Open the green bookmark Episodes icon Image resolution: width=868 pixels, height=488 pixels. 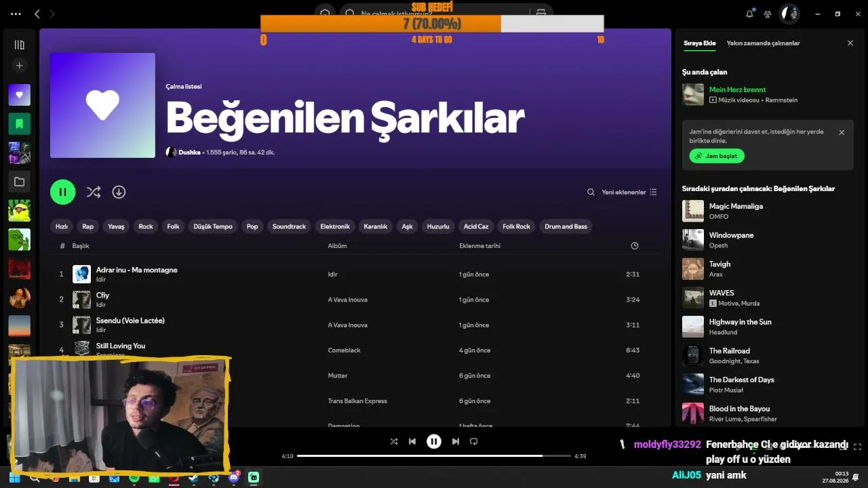(x=19, y=124)
